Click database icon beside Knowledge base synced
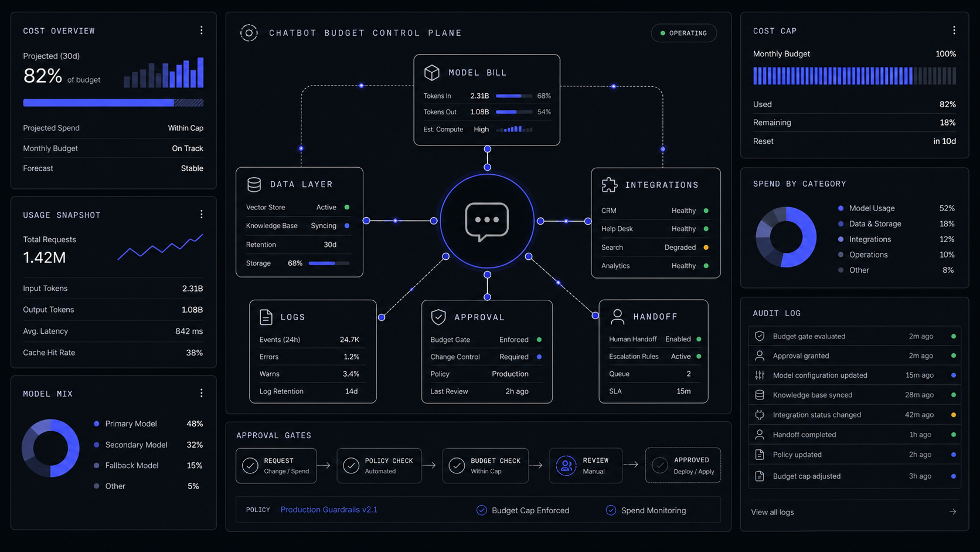The height and width of the screenshot is (552, 980). point(760,395)
